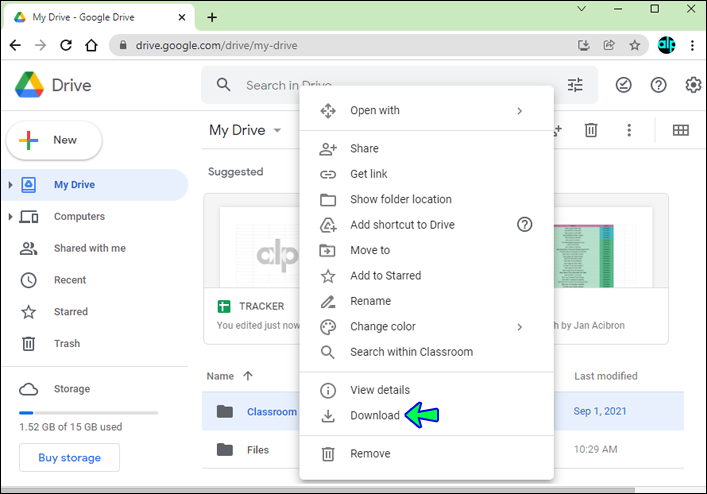This screenshot has height=494, width=707.
Task: Click help icon beside Add shortcut to Drive
Action: point(524,225)
